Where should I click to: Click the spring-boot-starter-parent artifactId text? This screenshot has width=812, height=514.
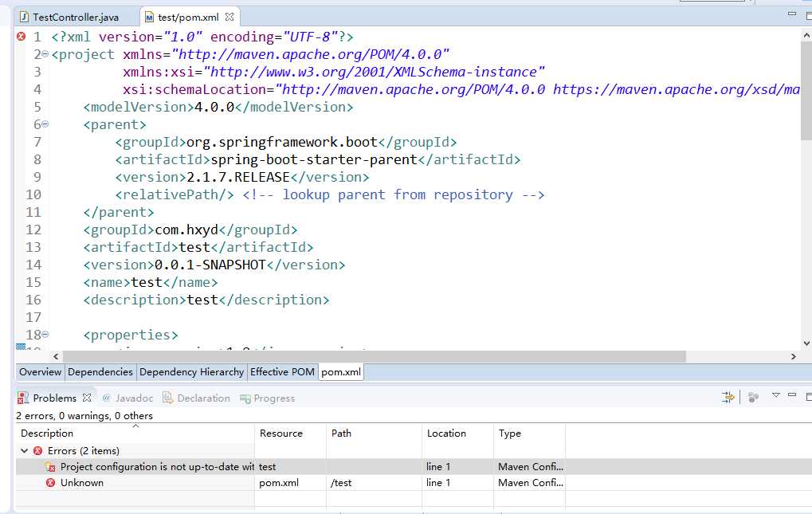[314, 159]
